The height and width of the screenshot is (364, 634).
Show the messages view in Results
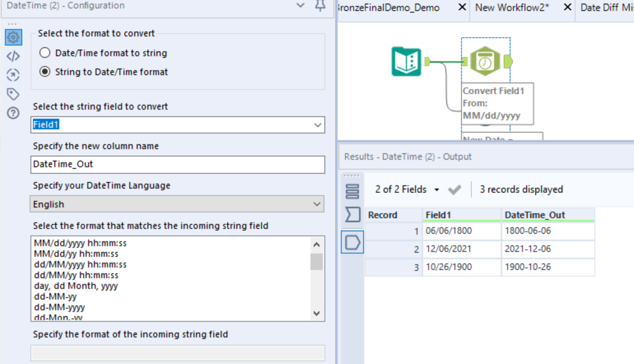coord(352,191)
